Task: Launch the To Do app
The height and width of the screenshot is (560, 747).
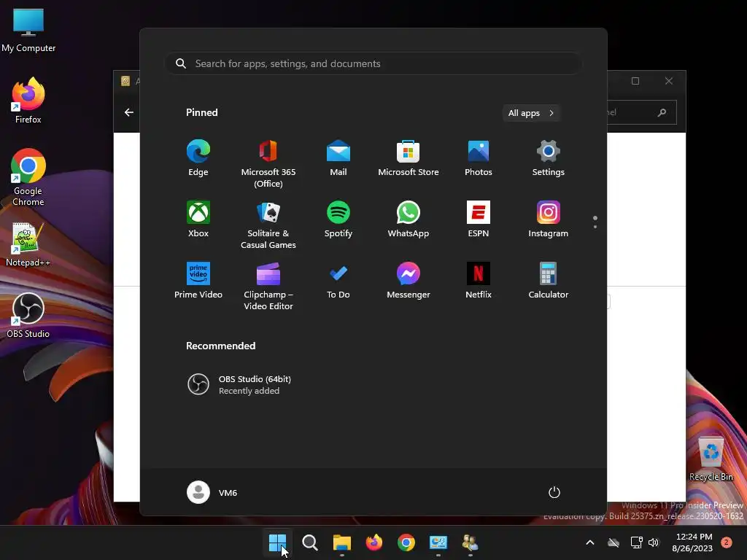Action: pyautogui.click(x=338, y=281)
